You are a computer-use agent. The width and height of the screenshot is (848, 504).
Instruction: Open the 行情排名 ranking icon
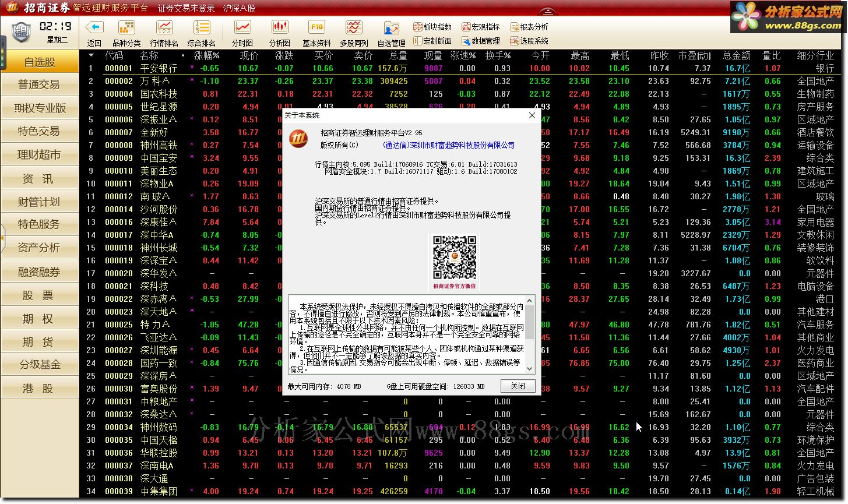point(164,27)
